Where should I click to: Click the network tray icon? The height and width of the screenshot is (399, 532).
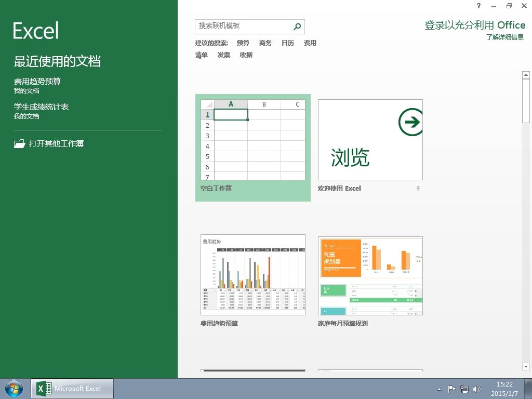point(464,389)
